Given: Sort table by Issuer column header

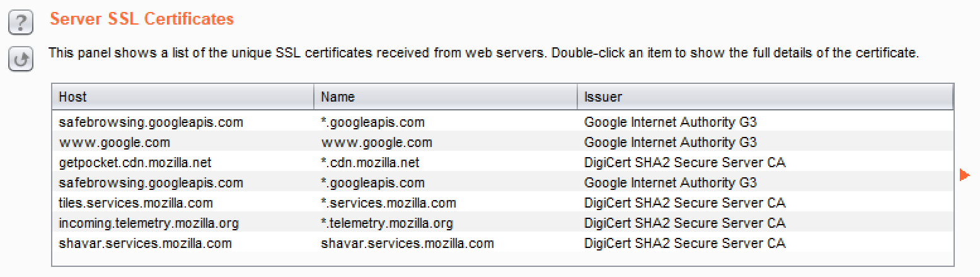Looking at the screenshot, I should 764,97.
